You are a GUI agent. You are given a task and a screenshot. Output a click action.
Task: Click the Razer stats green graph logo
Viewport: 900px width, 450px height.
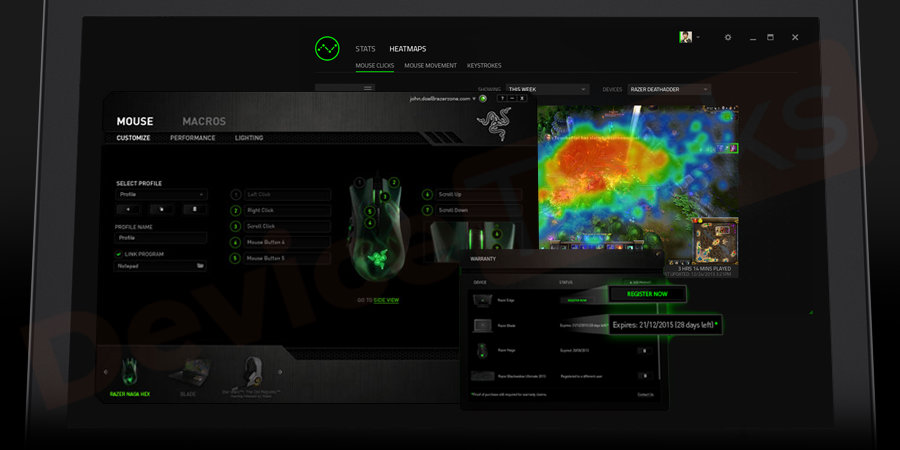(327, 49)
